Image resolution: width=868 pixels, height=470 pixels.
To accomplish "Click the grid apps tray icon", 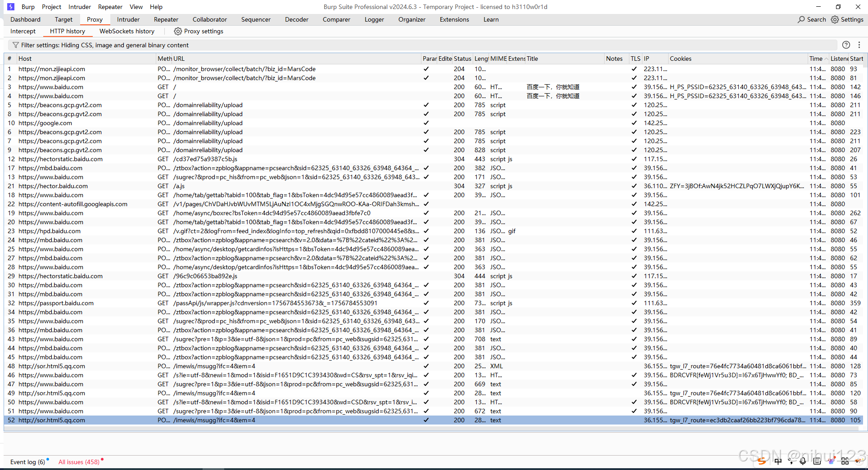I will pos(845,461).
